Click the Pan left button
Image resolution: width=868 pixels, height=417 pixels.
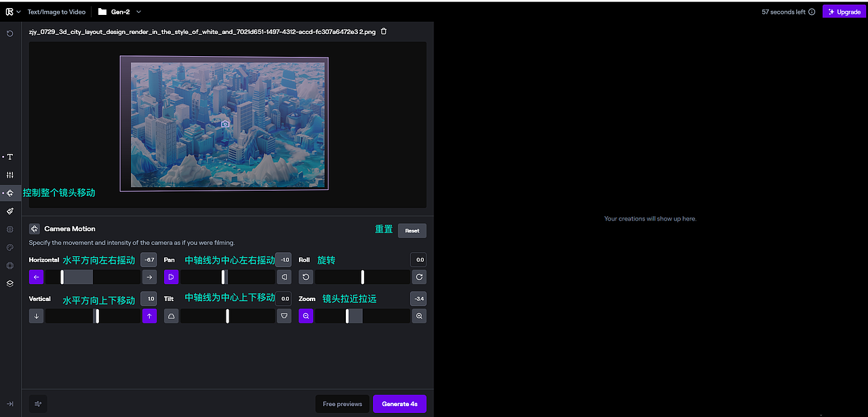click(x=171, y=277)
